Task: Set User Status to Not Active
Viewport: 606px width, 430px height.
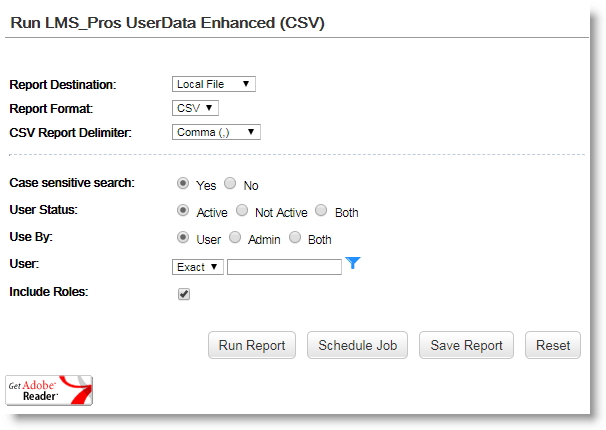Action: [242, 211]
